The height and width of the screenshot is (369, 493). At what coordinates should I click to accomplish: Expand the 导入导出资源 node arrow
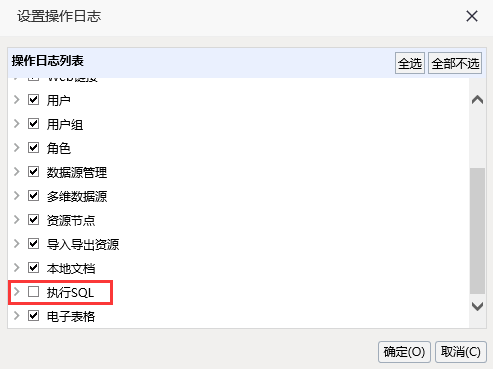pos(16,244)
